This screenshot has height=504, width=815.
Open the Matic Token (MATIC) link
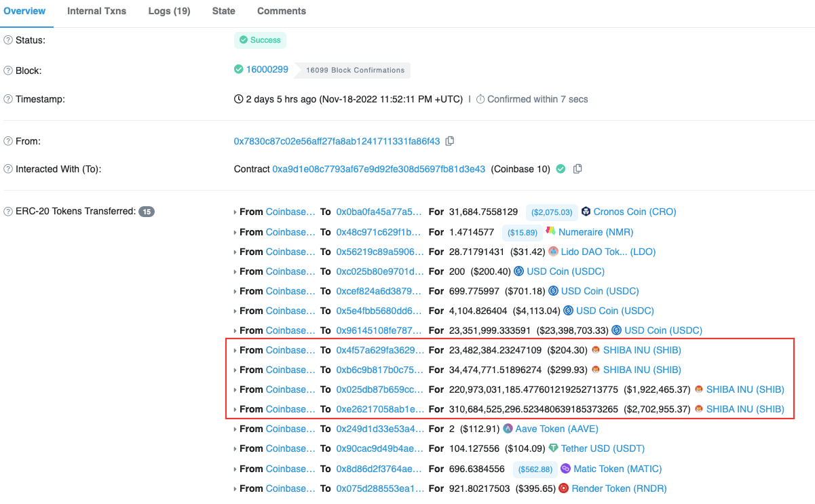618,469
